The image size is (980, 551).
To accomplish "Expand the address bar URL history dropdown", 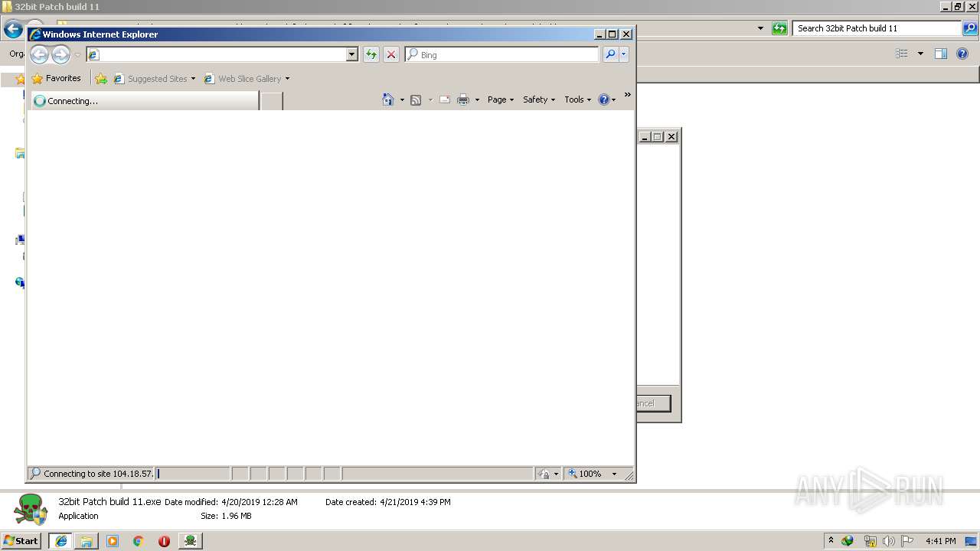I will [x=352, y=54].
